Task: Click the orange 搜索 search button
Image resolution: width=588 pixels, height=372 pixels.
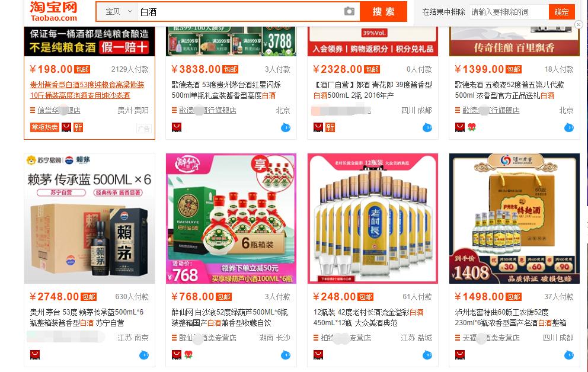Action: (x=384, y=12)
